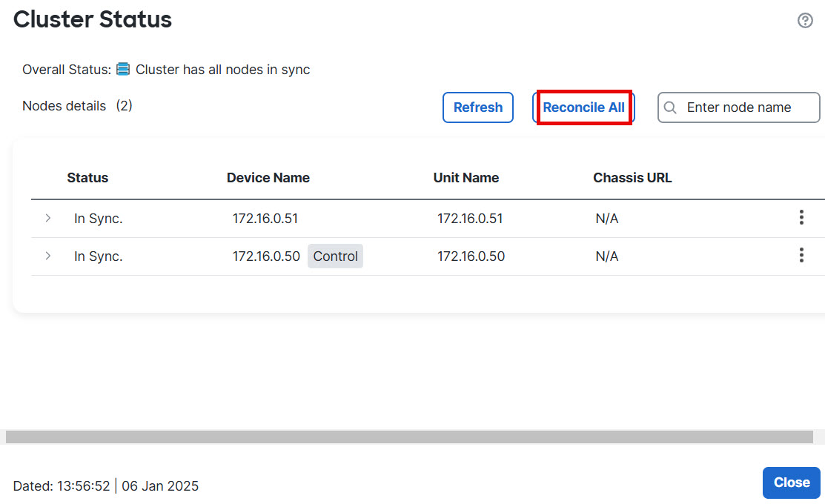The height and width of the screenshot is (504, 825).
Task: Expand the 172.16.0.51 node row details
Action: tap(48, 218)
